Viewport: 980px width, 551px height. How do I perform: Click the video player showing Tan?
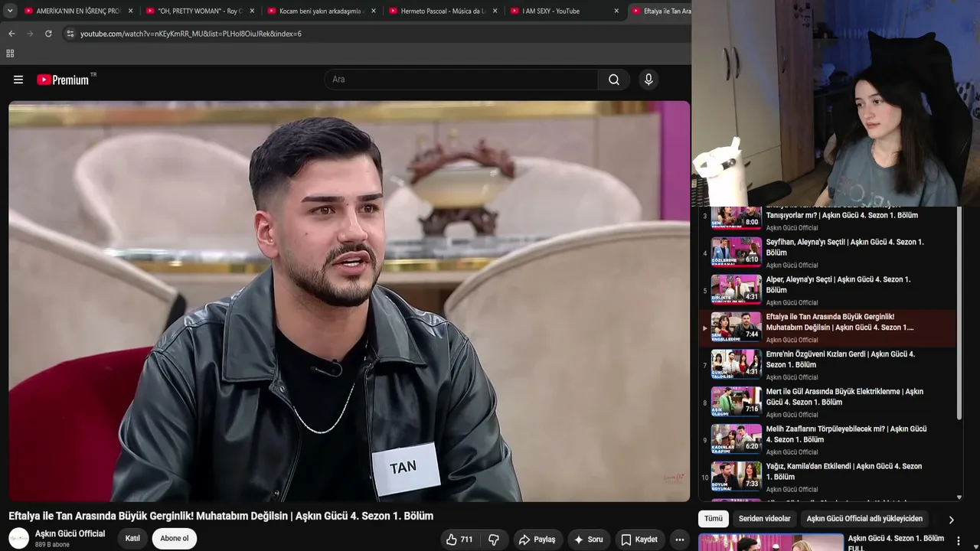pos(349,302)
